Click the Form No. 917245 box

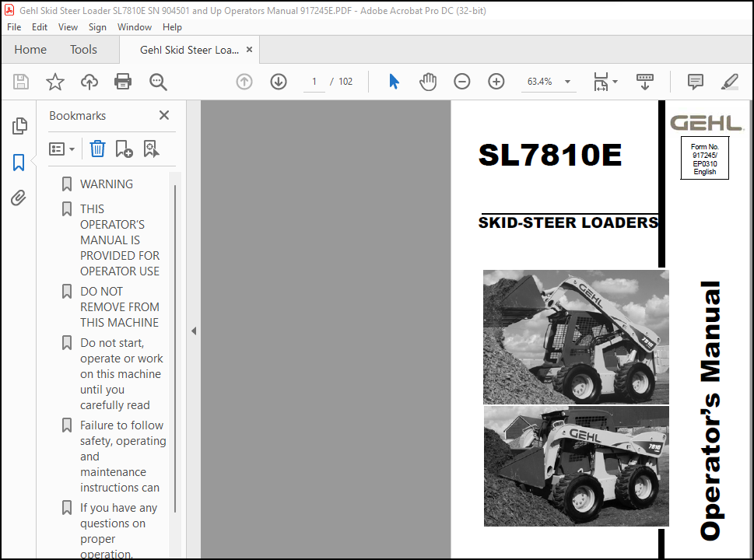[x=704, y=158]
